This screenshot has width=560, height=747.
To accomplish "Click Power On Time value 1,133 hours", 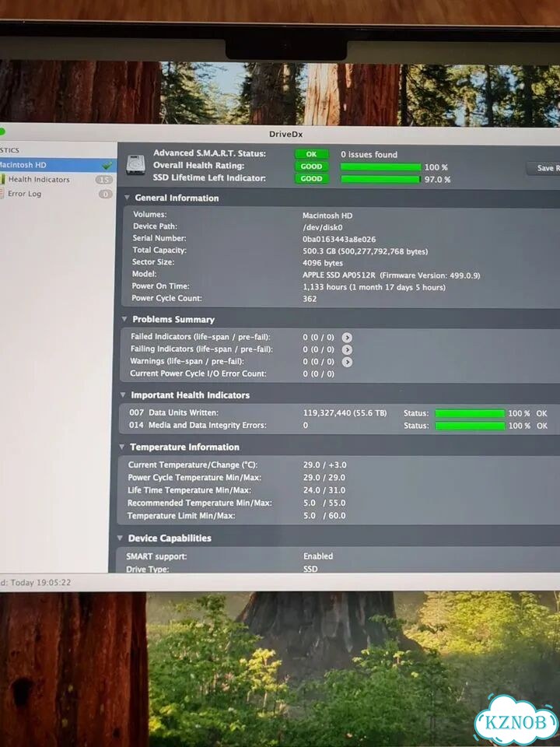I will 374,287.
